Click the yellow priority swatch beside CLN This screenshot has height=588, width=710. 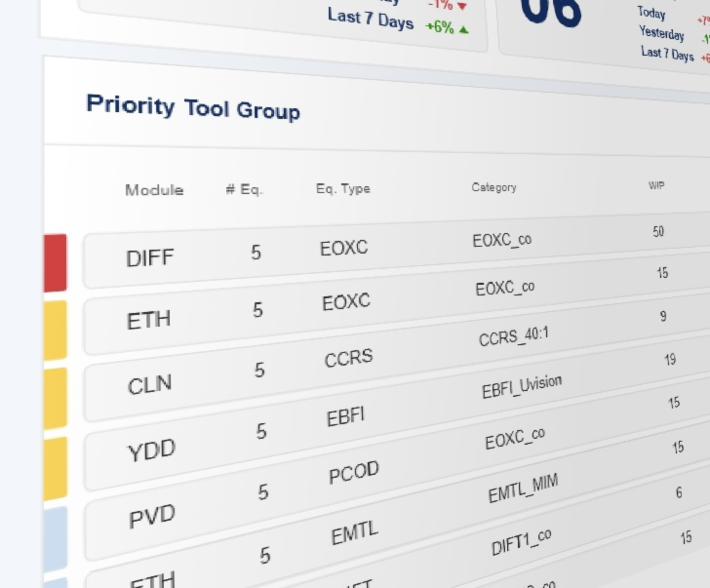(55, 398)
